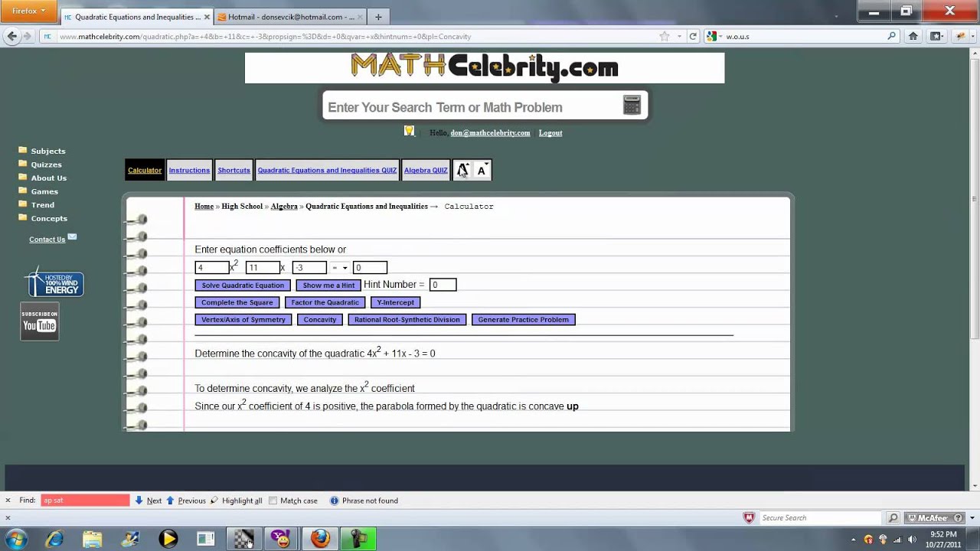Click the lightbulb icon beside Hello greeting
Screen dimensions: 980x551
point(409,131)
